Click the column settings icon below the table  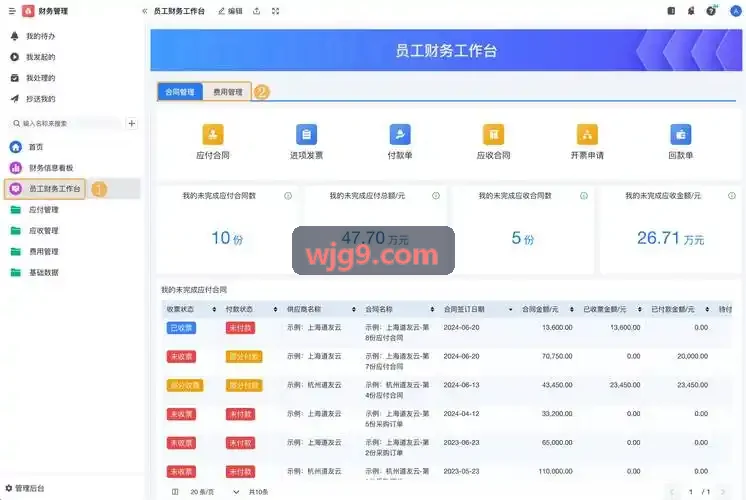click(175, 492)
